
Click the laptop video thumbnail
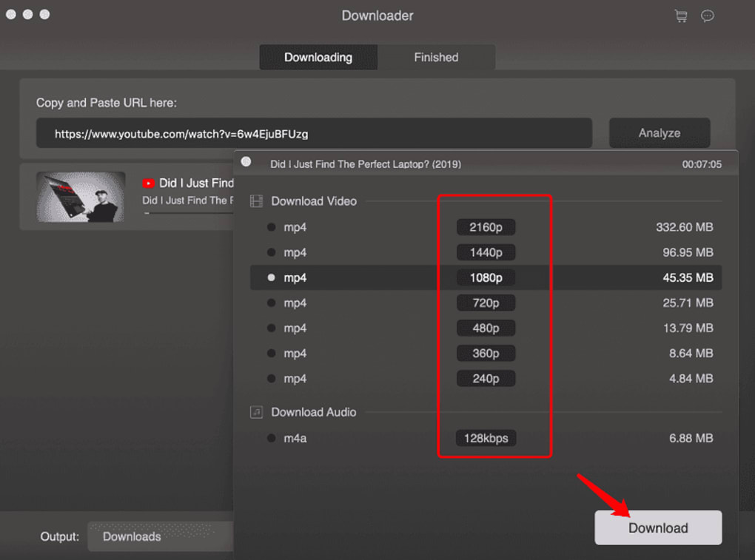(x=81, y=197)
